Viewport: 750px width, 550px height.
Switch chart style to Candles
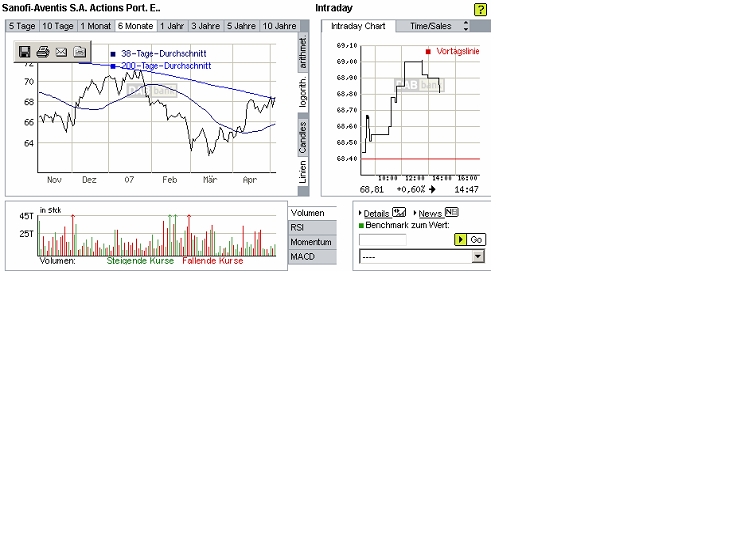[x=303, y=136]
